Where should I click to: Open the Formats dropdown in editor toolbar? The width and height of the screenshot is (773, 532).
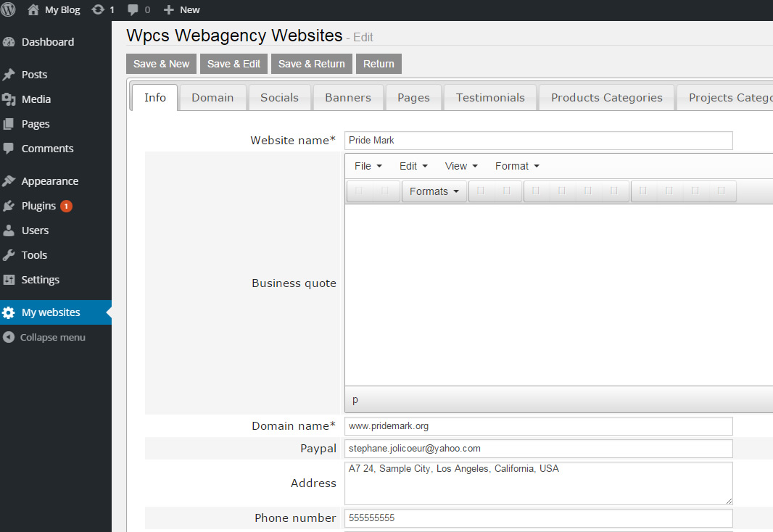pyautogui.click(x=434, y=191)
